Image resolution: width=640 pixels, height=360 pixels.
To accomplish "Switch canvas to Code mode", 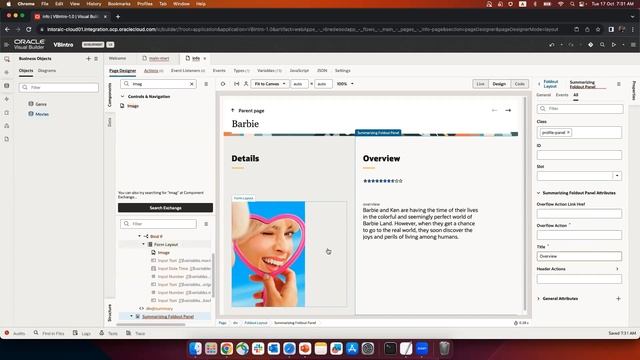I will pyautogui.click(x=519, y=84).
